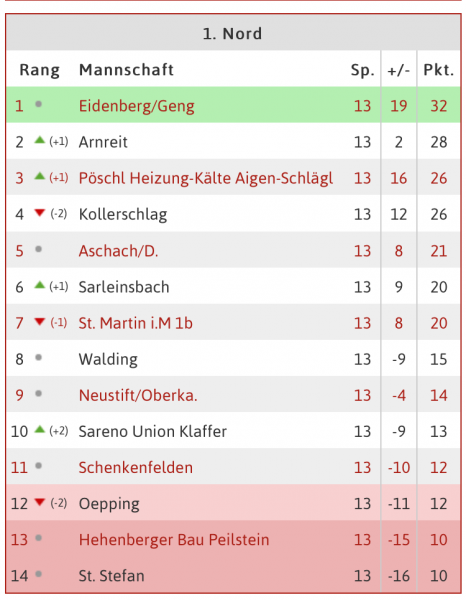Click gray dot indicator beside Walding
The image size is (466, 600).
click(38, 357)
